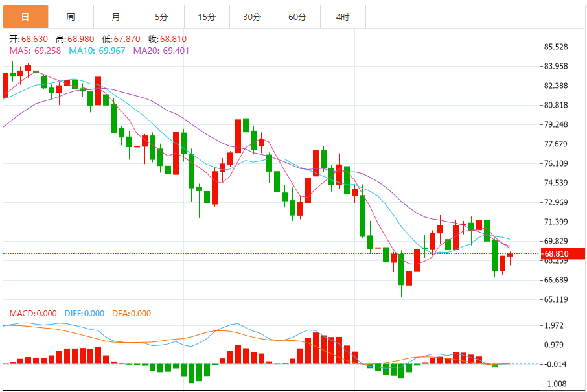
Task: Click the DEA: 0.000 label
Action: pyautogui.click(x=132, y=314)
